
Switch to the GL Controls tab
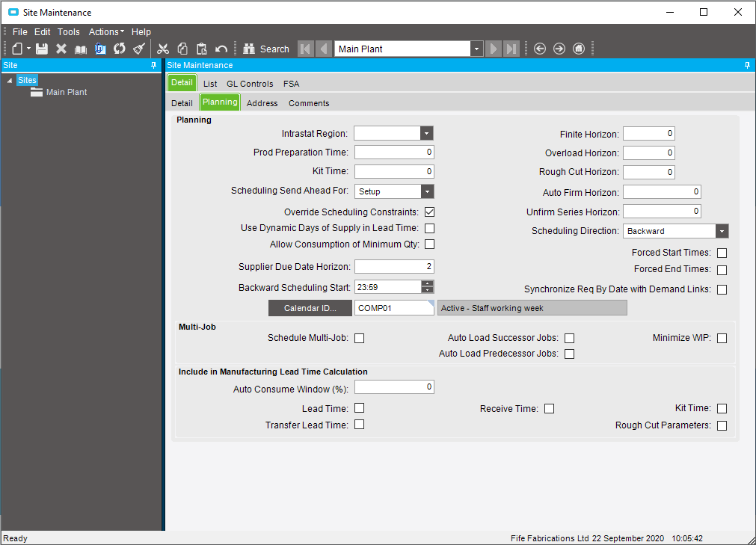click(x=250, y=84)
